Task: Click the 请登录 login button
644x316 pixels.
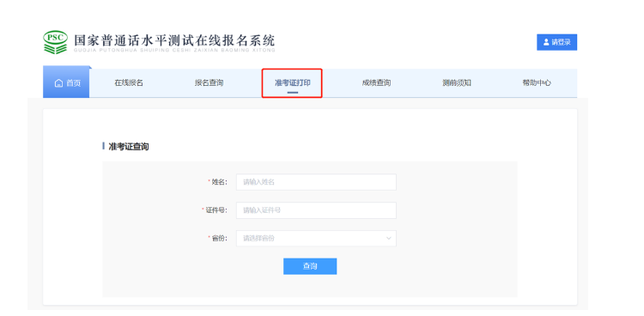Action: point(556,42)
